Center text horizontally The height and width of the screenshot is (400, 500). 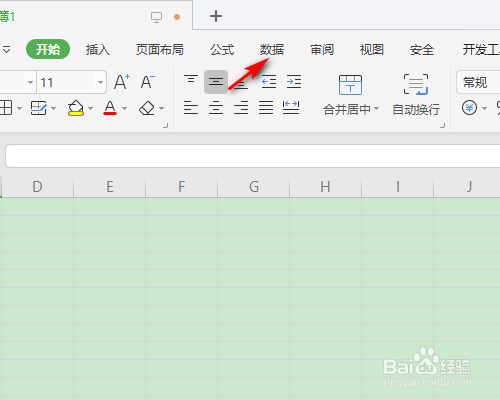click(x=216, y=108)
